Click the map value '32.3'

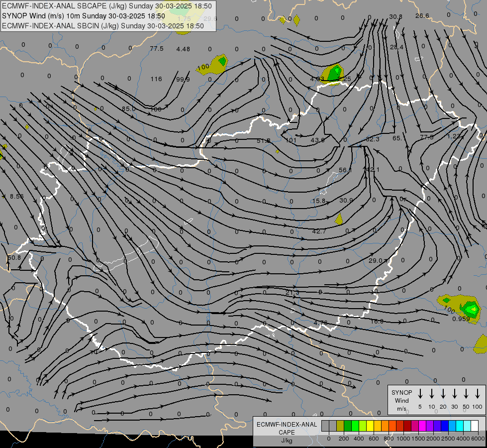pyautogui.click(x=373, y=139)
